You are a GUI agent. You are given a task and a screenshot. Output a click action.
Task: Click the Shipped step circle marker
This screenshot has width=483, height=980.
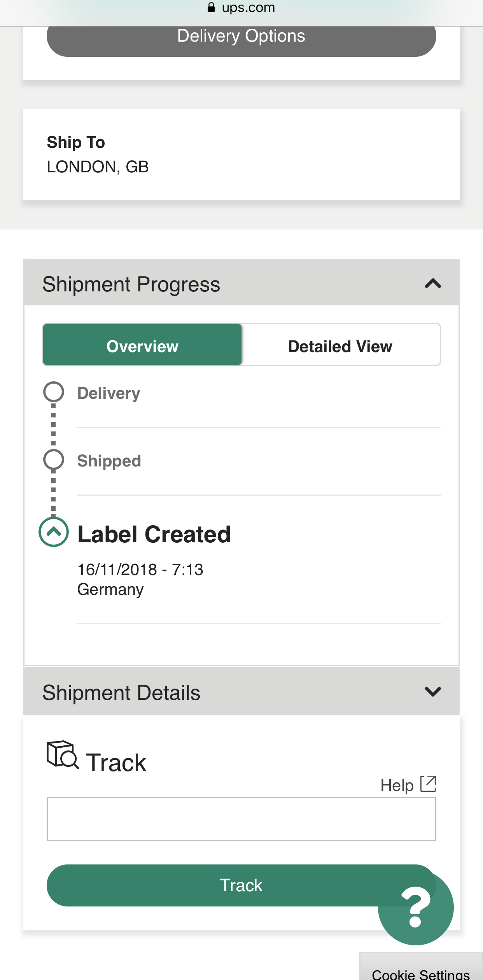click(x=54, y=459)
